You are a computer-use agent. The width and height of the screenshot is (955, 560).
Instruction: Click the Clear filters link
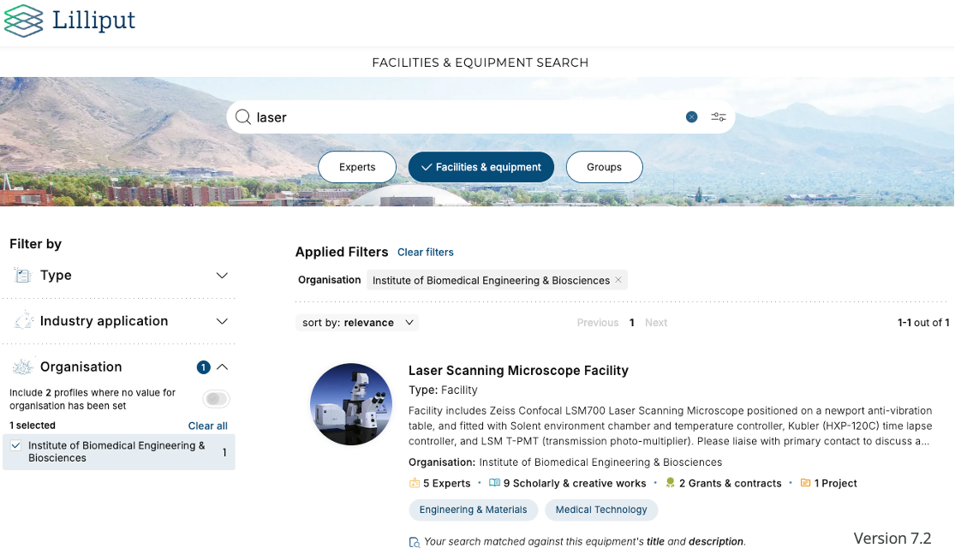click(x=426, y=253)
